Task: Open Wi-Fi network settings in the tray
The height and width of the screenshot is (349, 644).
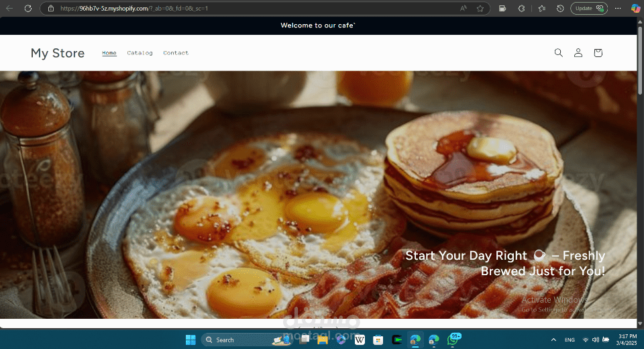Action: (x=586, y=340)
